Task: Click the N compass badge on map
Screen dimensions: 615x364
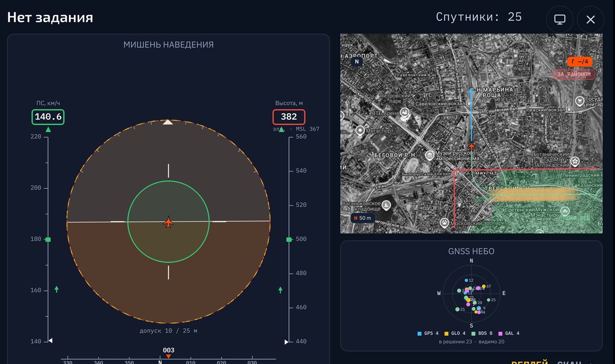Action: [357, 61]
